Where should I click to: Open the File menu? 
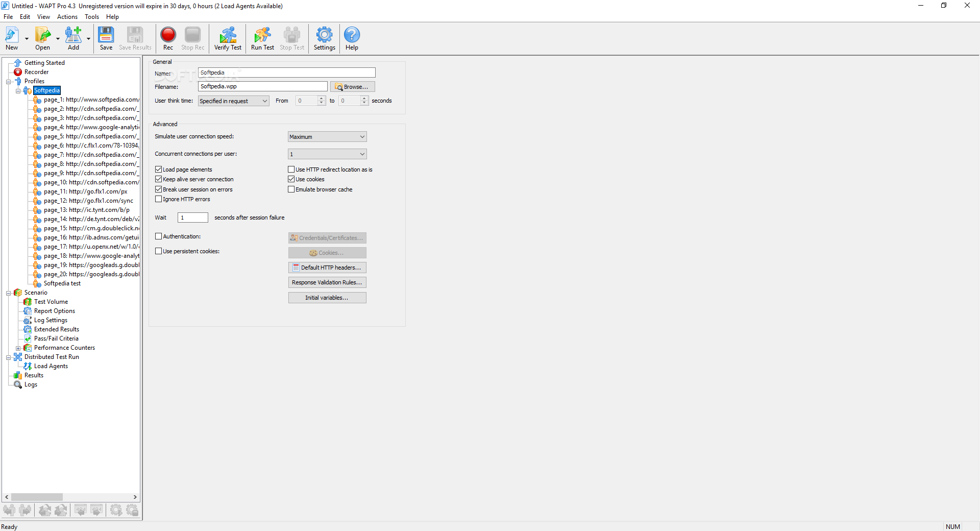(x=8, y=17)
